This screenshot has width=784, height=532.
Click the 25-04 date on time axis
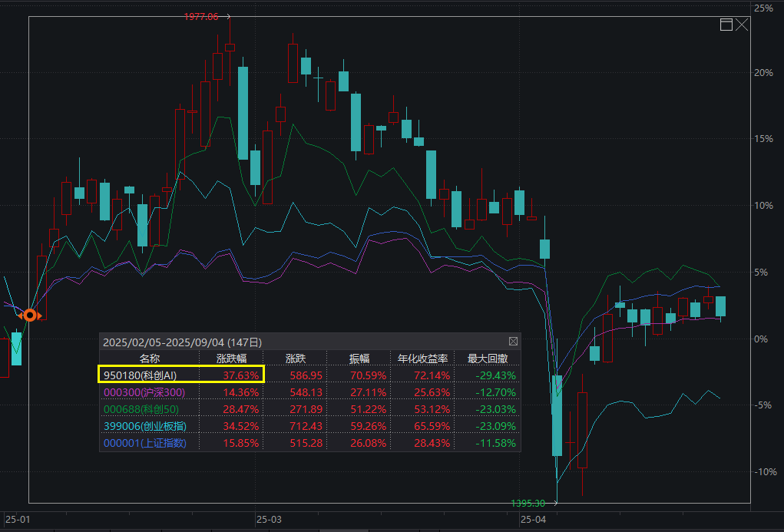[534, 520]
